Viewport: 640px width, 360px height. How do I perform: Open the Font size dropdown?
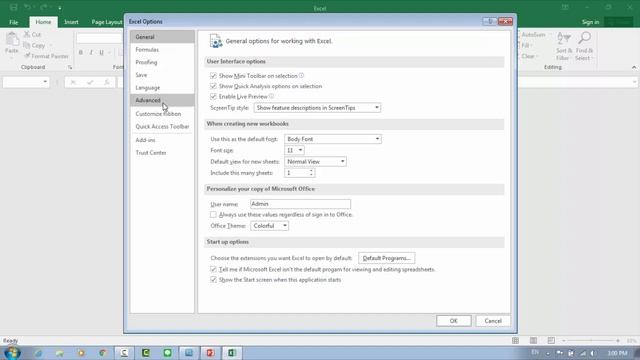coord(294,150)
